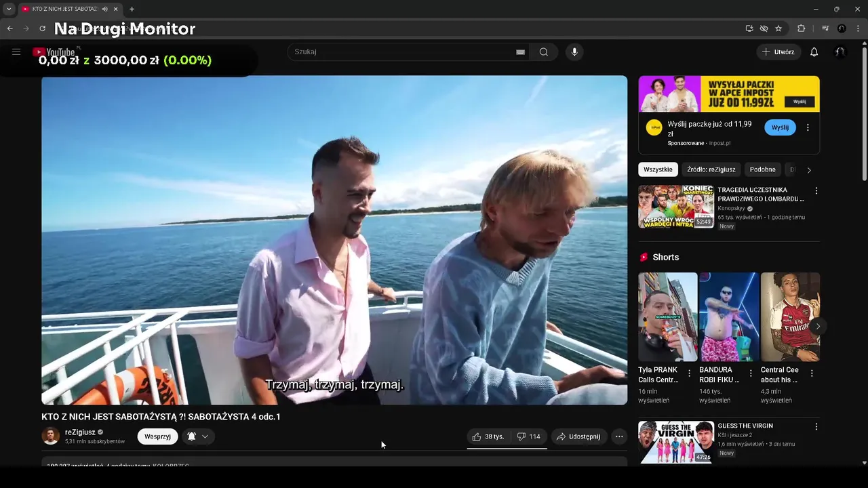Viewport: 868px width, 488px height.
Task: Open Chrome three-dot menu
Action: pyautogui.click(x=856, y=28)
